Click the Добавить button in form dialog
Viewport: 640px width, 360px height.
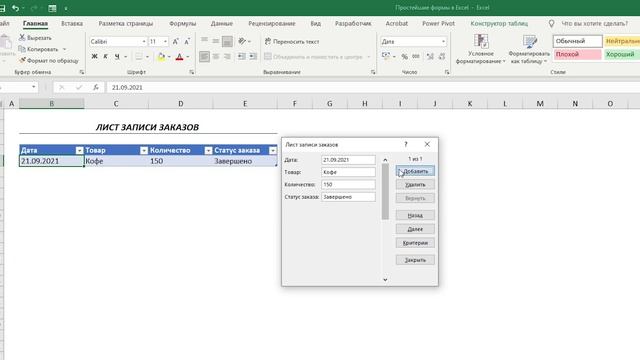[415, 171]
